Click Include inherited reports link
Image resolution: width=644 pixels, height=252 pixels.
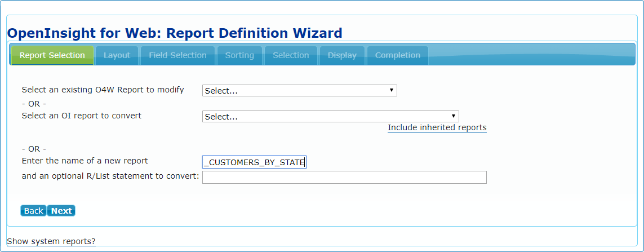click(437, 128)
